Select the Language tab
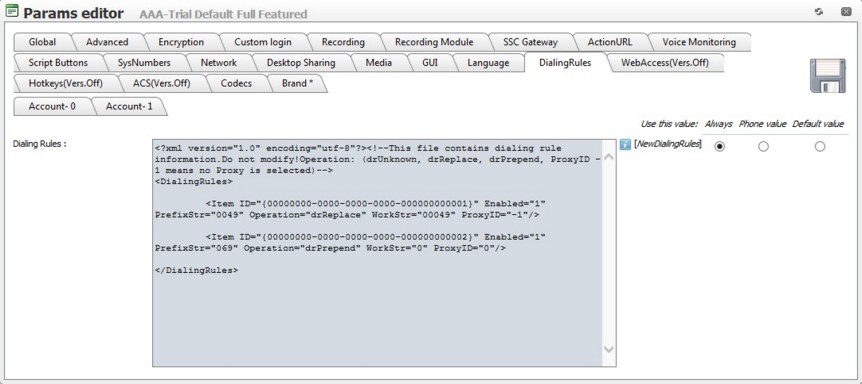This screenshot has height=384, width=862. [x=488, y=63]
